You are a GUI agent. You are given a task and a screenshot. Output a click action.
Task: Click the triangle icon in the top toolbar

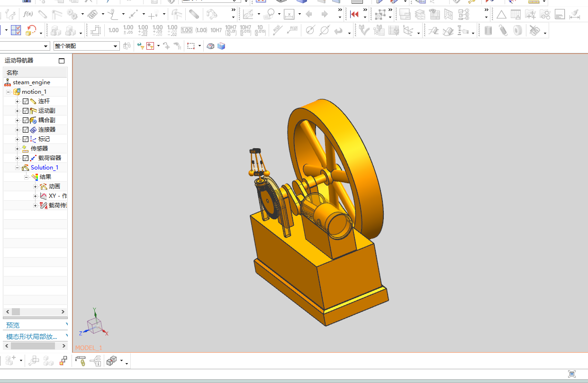[501, 14]
